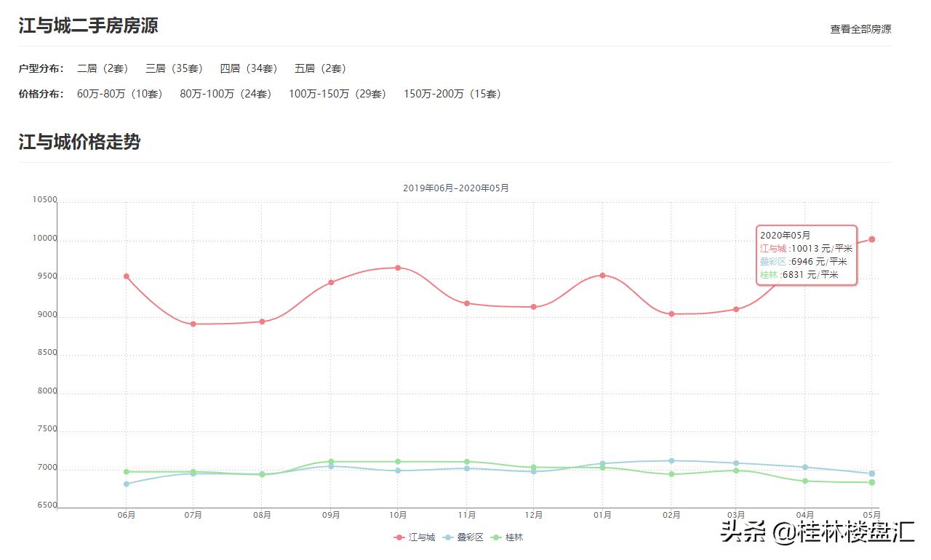This screenshot has height=560, width=931.
Task: Pick the 100万-150万（29套）price range
Action: click(337, 94)
